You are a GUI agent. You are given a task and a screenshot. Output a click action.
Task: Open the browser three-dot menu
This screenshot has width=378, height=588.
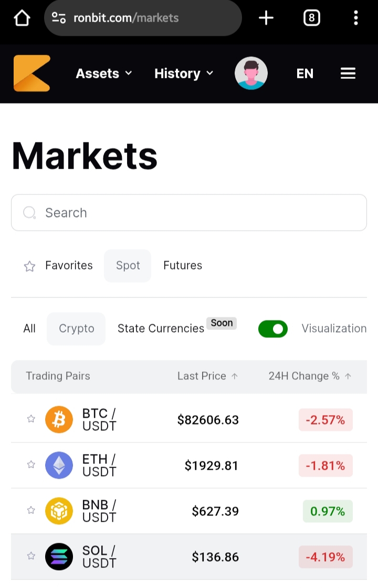(x=355, y=18)
